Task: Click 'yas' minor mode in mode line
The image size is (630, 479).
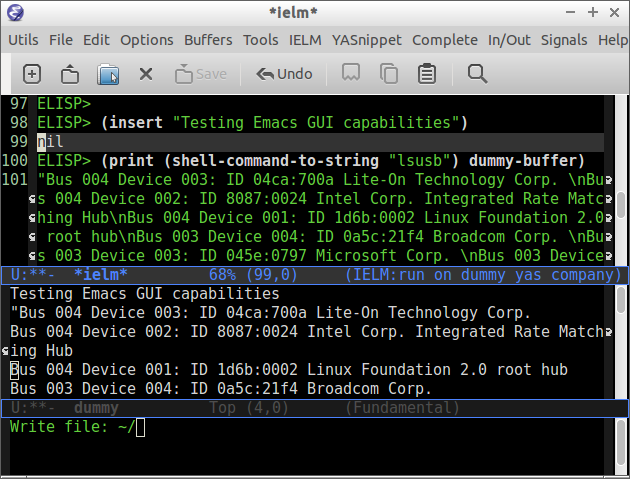Action: (528, 275)
